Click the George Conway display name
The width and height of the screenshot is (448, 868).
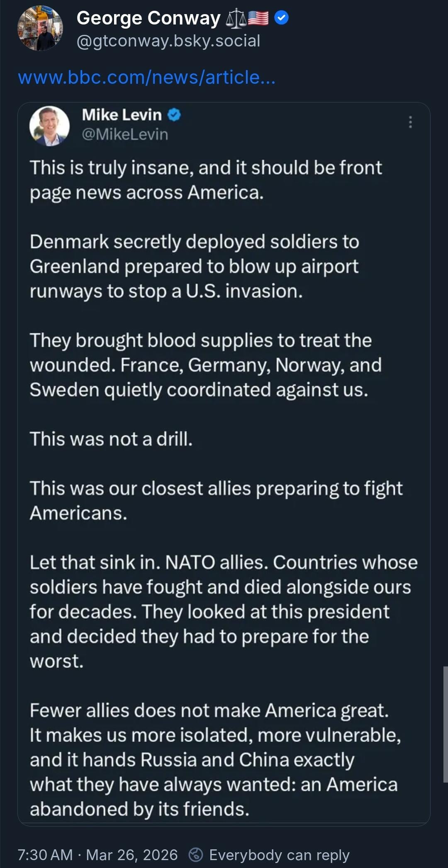pyautogui.click(x=149, y=18)
